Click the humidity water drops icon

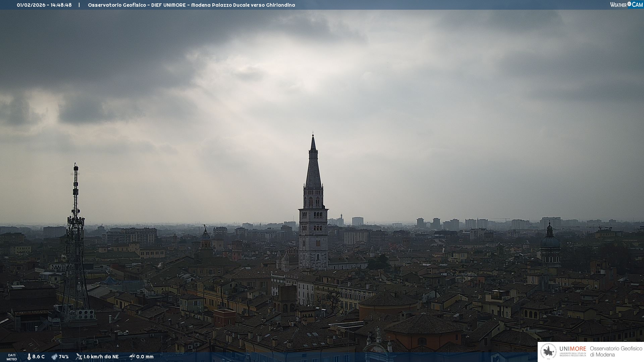tap(54, 357)
